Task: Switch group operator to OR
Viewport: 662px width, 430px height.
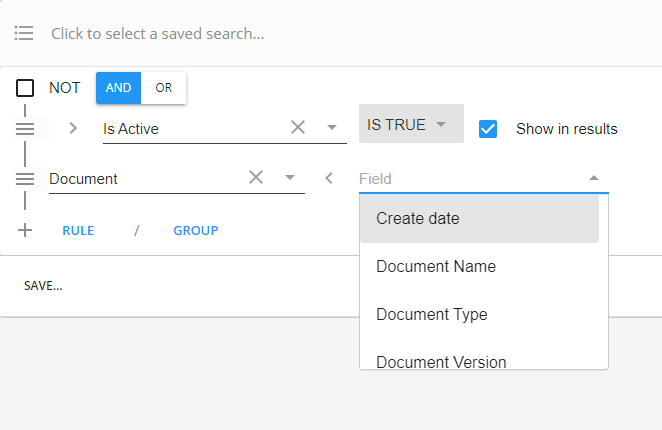Action: [163, 88]
